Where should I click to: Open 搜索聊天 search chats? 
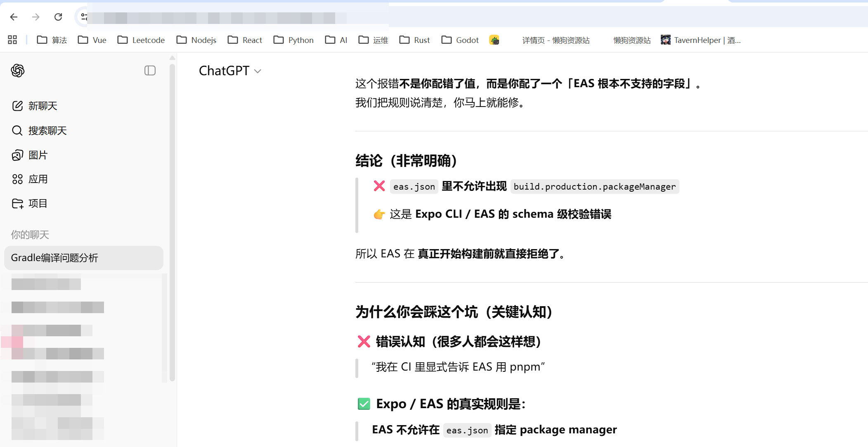(84, 131)
